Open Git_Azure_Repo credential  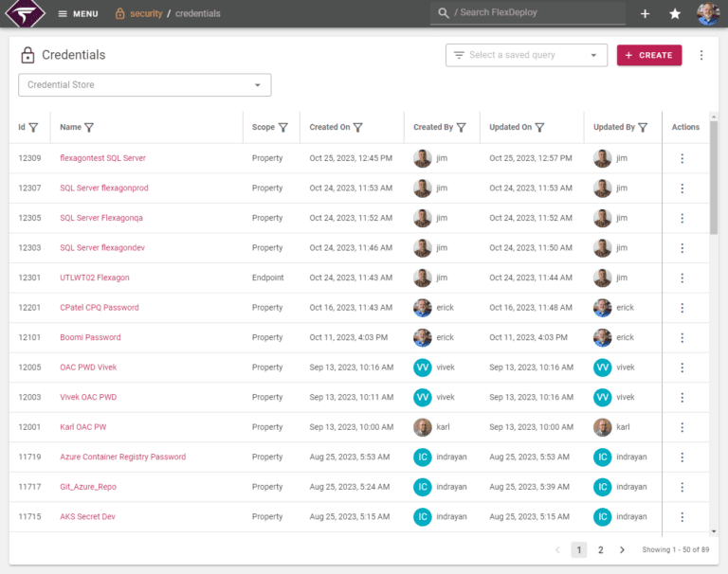88,487
